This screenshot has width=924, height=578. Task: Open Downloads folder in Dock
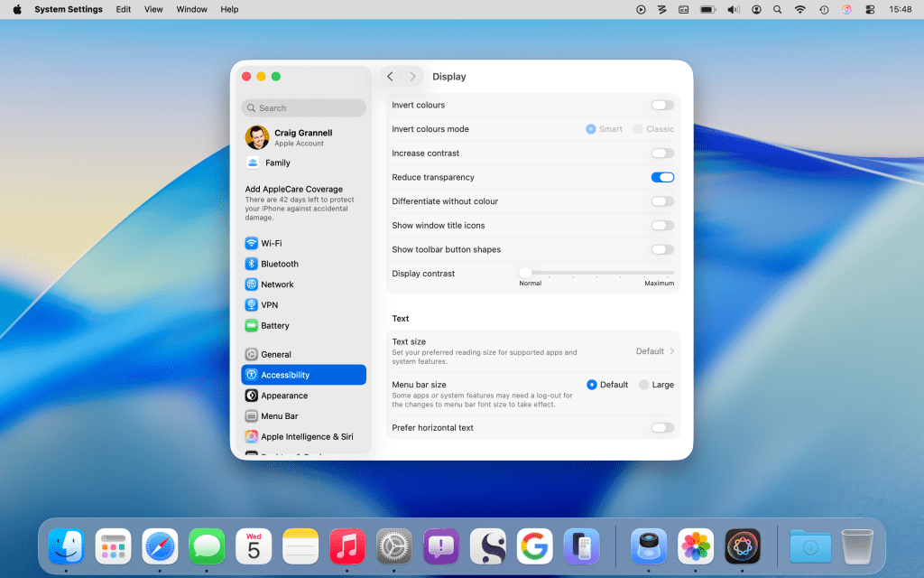pyautogui.click(x=810, y=546)
